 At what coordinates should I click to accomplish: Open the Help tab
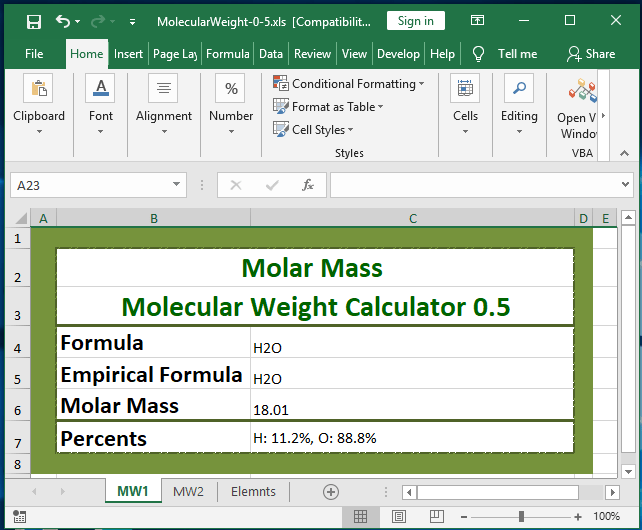click(x=442, y=54)
